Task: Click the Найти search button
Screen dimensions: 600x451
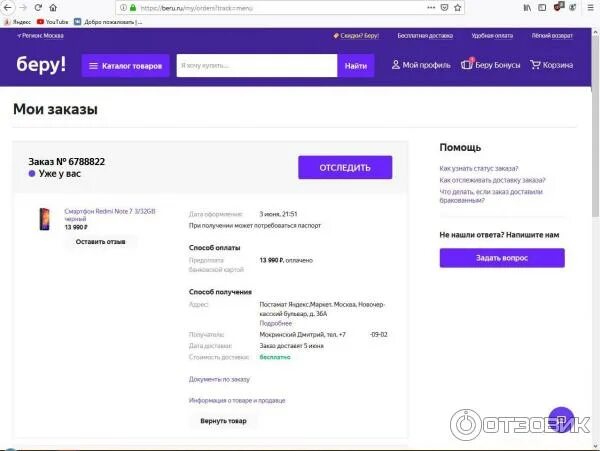Action: pos(356,66)
